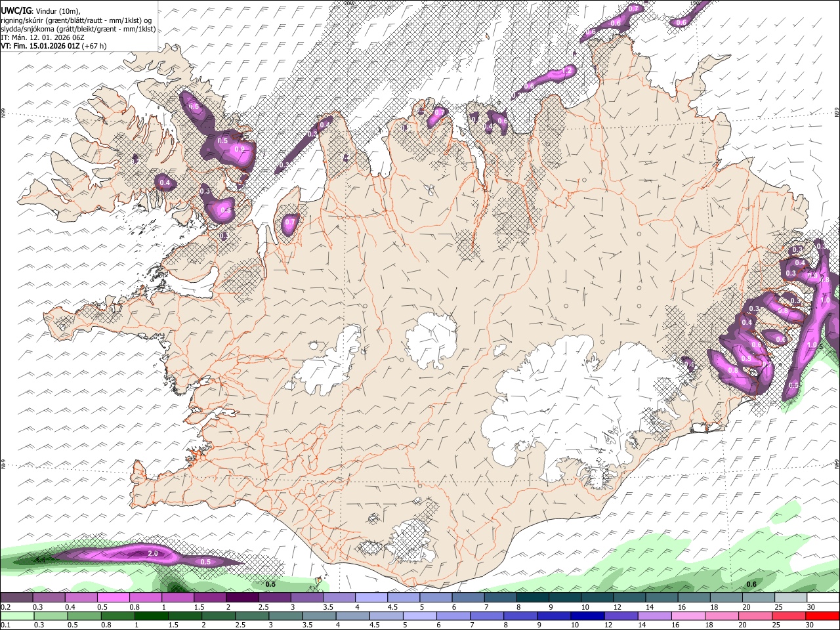Click the black '0.6' rain value on the southeast sea
Viewport: 840px width, 630px height.
[751, 584]
